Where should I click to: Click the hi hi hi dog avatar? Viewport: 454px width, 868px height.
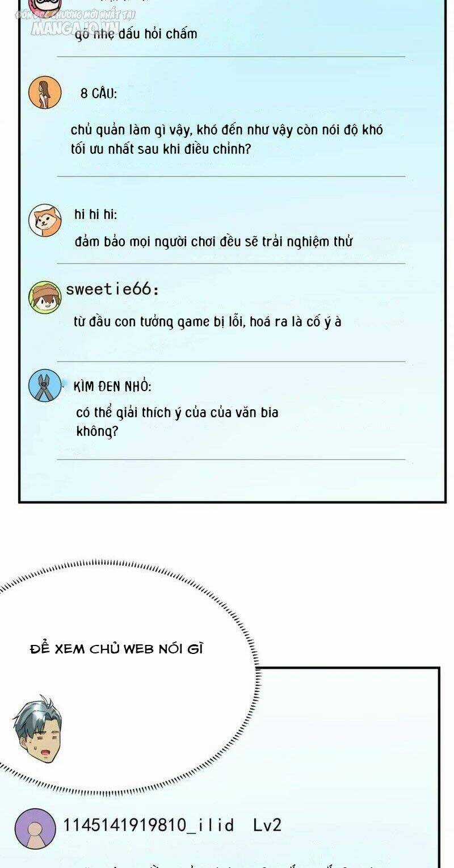pyautogui.click(x=45, y=220)
